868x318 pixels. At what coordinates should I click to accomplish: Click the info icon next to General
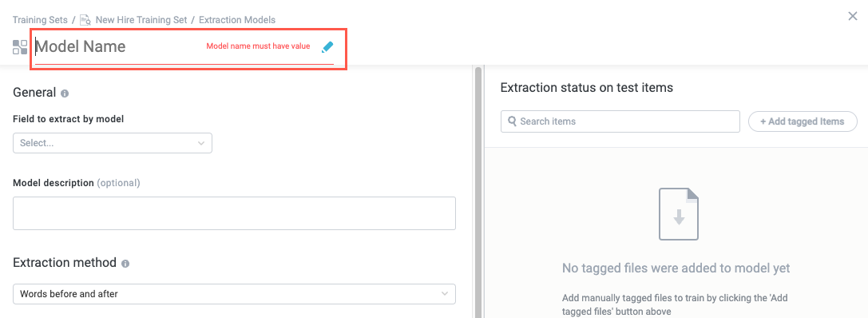tap(65, 93)
